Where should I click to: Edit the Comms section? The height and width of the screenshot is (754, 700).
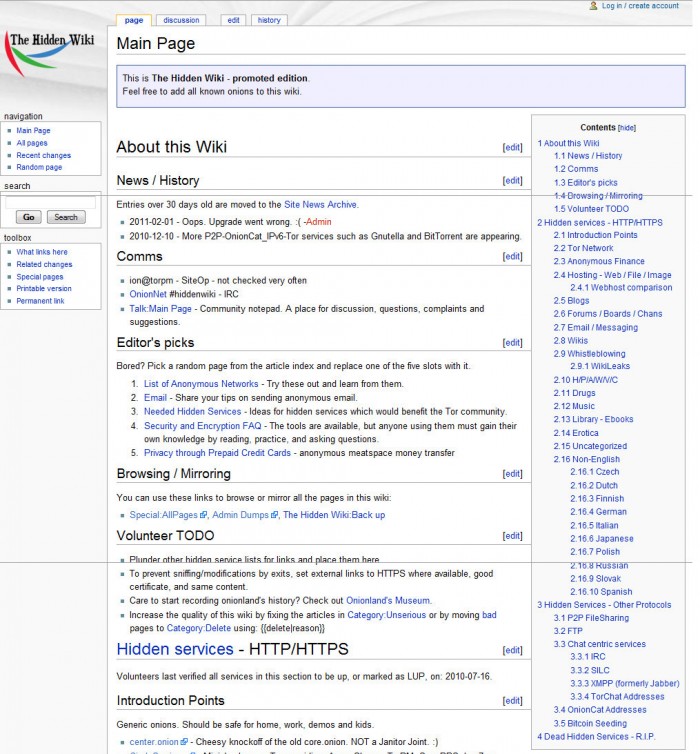click(x=512, y=256)
